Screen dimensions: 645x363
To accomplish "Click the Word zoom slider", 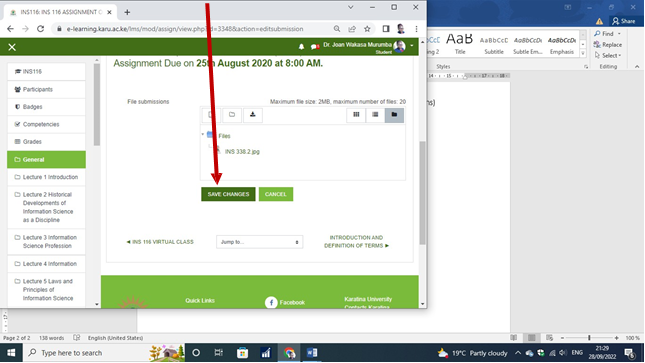I will tap(589, 338).
